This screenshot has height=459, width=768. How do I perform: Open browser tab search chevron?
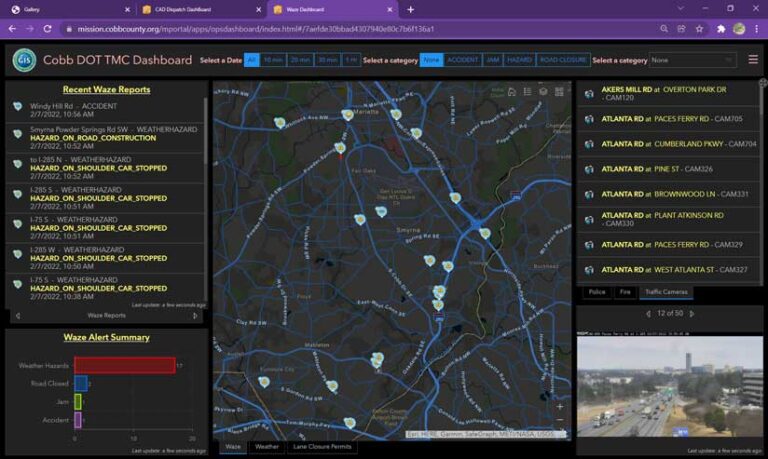[x=681, y=9]
